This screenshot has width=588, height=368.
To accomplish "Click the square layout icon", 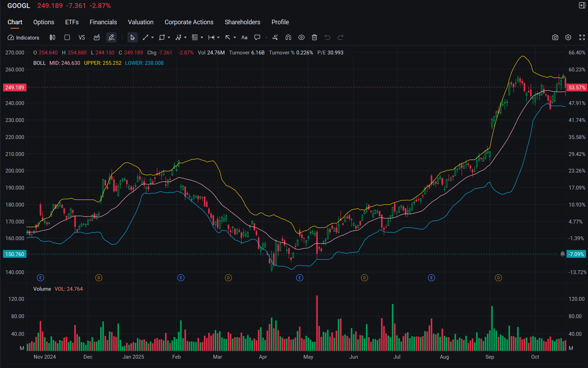I will click(67, 37).
